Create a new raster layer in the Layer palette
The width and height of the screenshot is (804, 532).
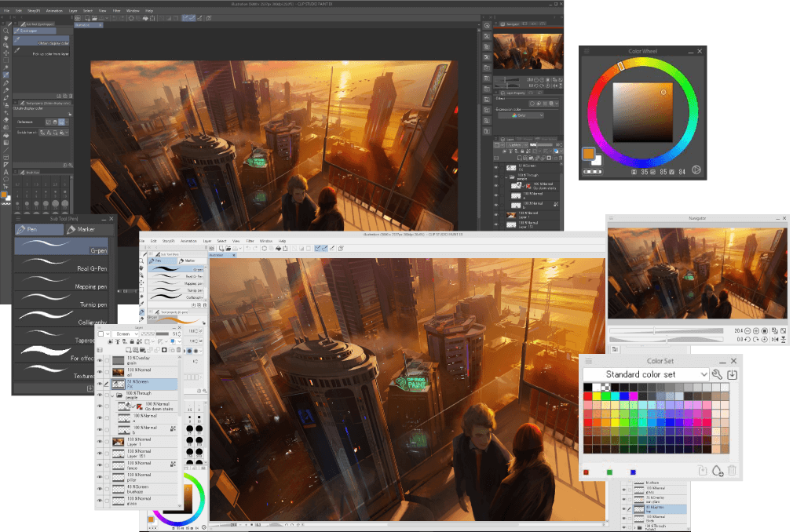[x=128, y=350]
